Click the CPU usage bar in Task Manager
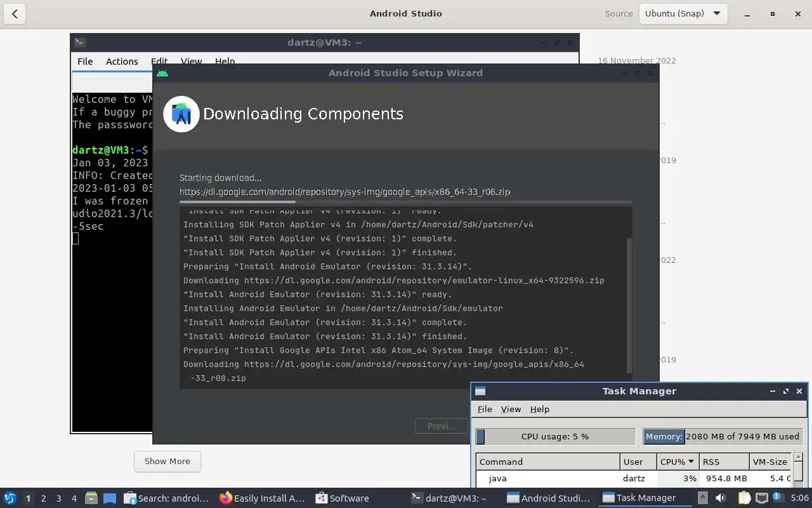 (x=556, y=436)
